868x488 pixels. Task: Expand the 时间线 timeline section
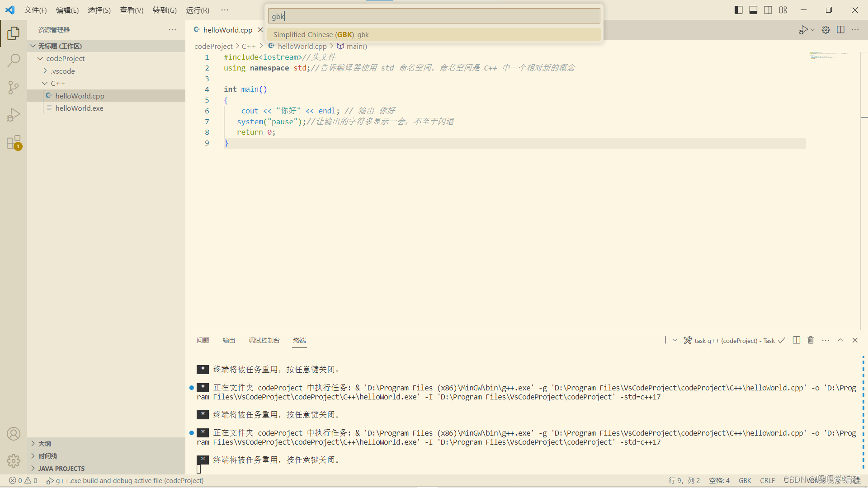(x=106, y=456)
